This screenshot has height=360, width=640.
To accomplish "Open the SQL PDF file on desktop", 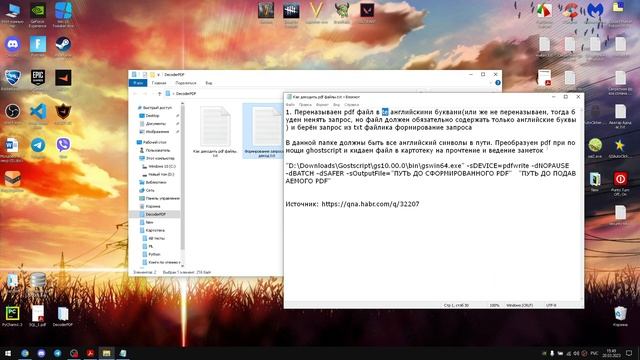I will click(38, 314).
